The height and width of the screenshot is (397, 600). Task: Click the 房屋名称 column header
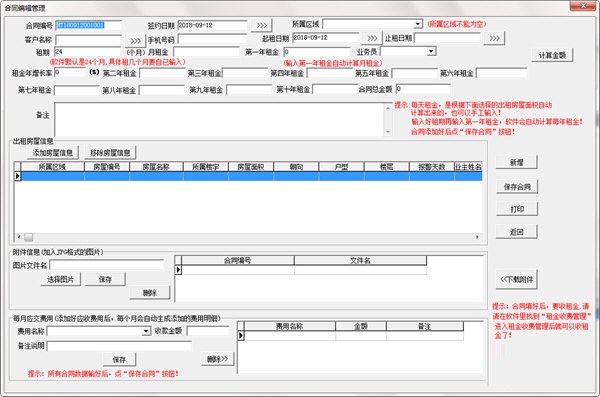[156, 167]
